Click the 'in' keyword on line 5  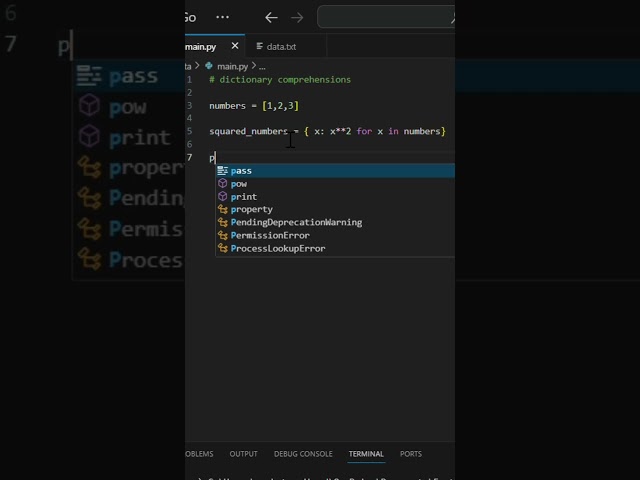[393, 131]
